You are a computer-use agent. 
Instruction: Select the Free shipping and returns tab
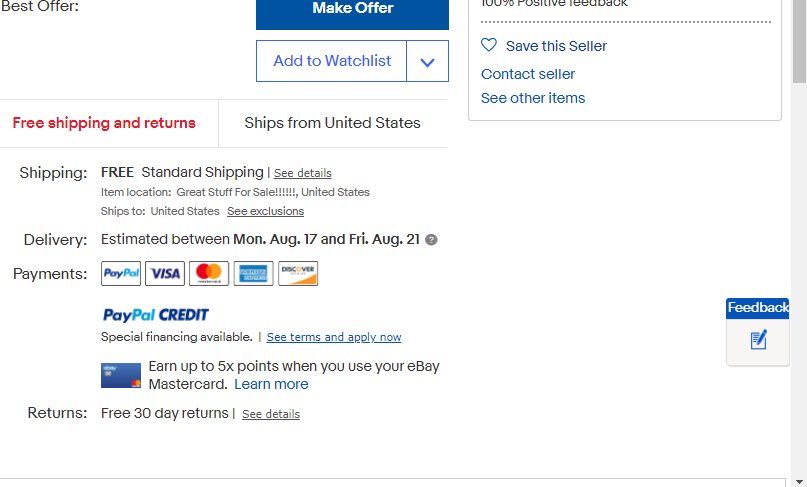(x=104, y=123)
